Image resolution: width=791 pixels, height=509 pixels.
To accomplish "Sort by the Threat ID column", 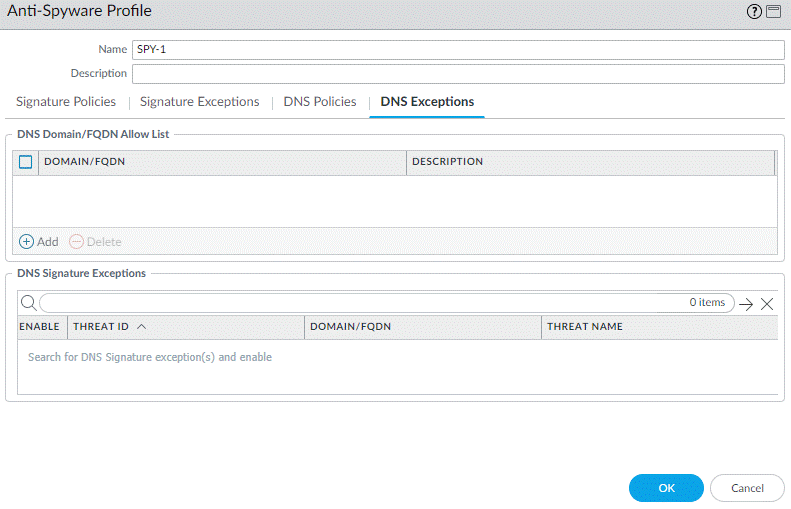I will (110, 327).
